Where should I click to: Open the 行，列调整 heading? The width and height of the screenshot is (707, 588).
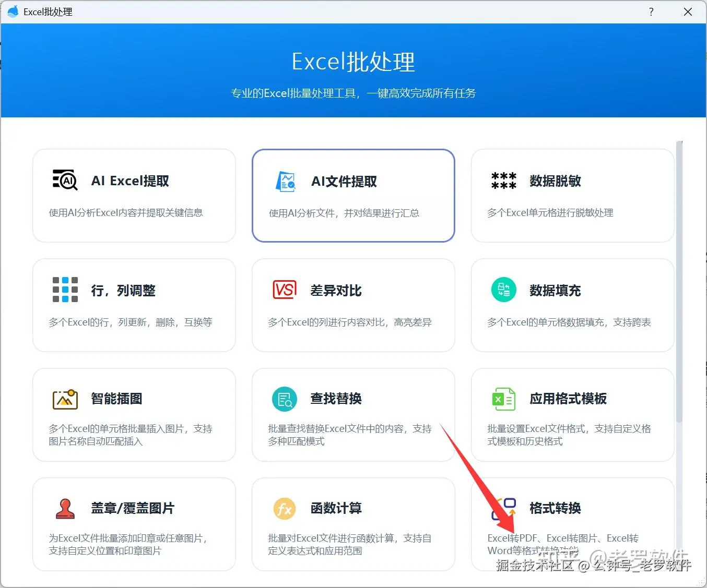click(123, 291)
